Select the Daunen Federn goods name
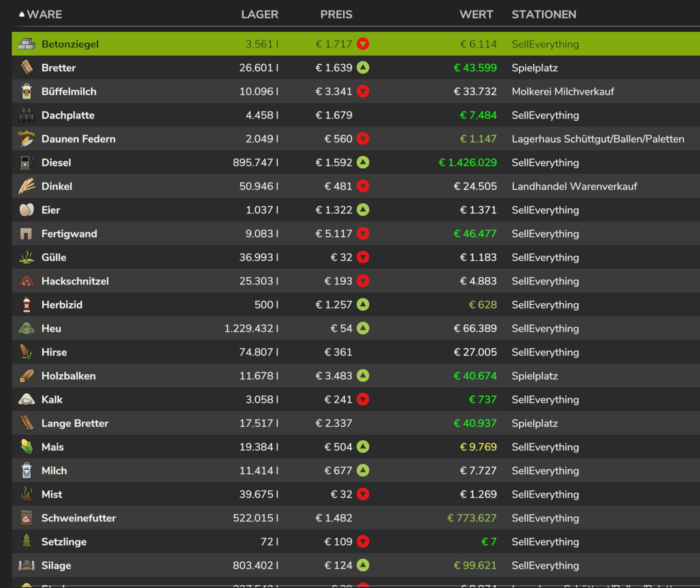Image resolution: width=700 pixels, height=588 pixels. pos(79,139)
